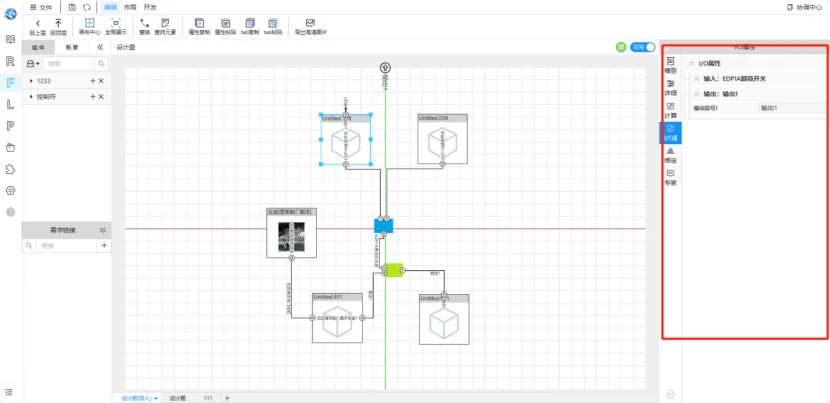Add item to the 控制符 group
Image resolution: width=830 pixels, height=403 pixels.
click(x=93, y=97)
